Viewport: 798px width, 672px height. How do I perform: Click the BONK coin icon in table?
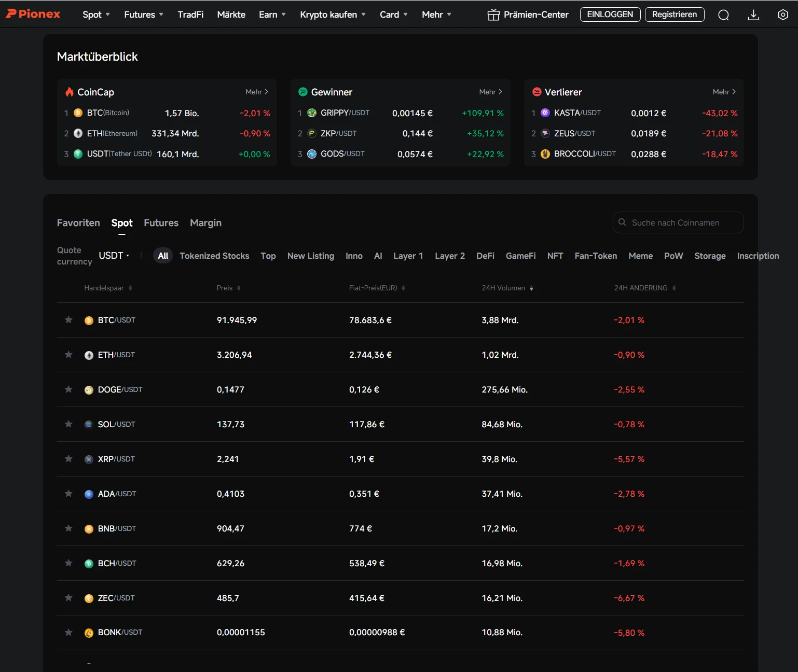click(89, 633)
